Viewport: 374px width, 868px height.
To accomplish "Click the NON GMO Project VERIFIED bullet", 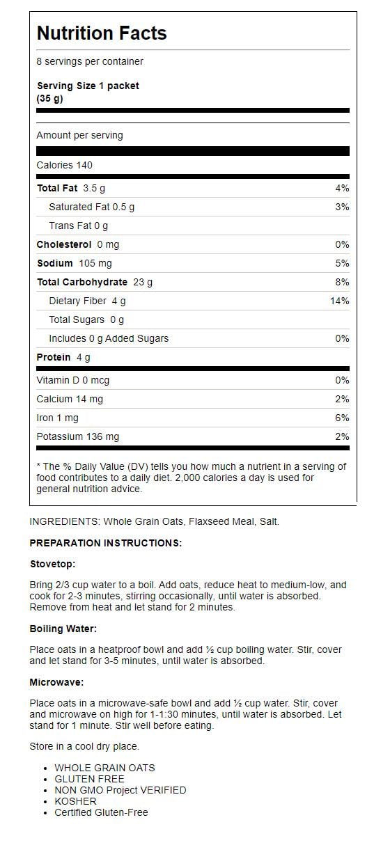I will click(120, 790).
